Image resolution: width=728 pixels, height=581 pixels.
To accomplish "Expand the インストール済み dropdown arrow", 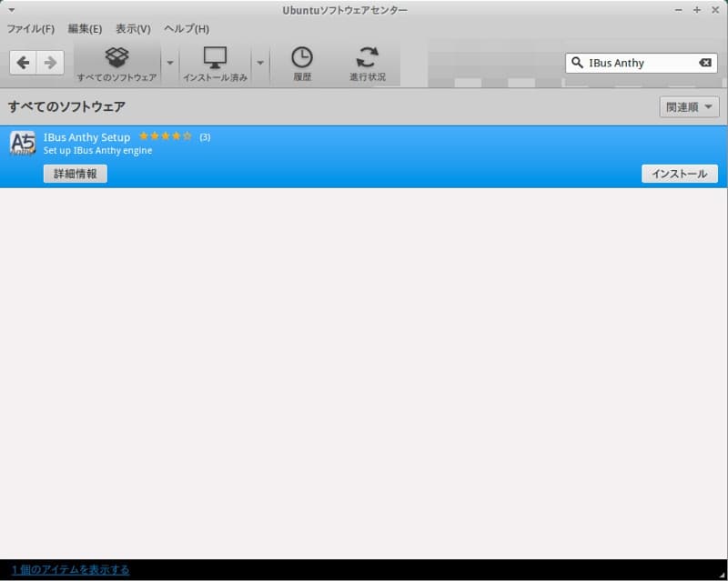I will 260,63.
